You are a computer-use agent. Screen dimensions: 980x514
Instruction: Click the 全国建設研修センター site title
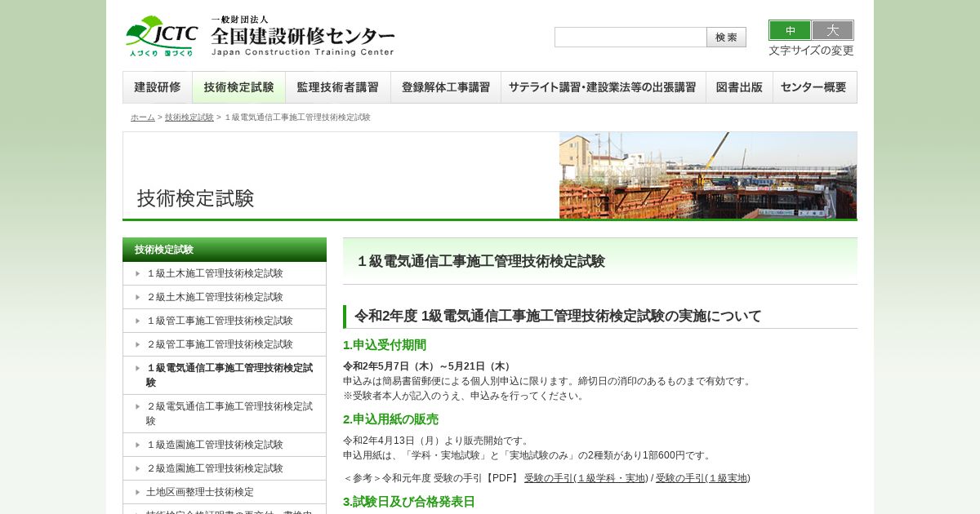302,36
